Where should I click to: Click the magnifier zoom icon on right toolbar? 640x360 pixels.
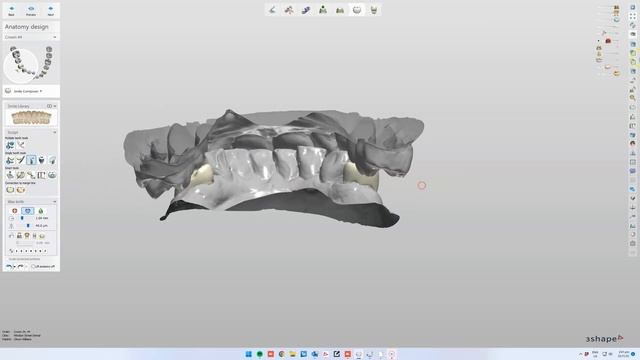coord(633,98)
